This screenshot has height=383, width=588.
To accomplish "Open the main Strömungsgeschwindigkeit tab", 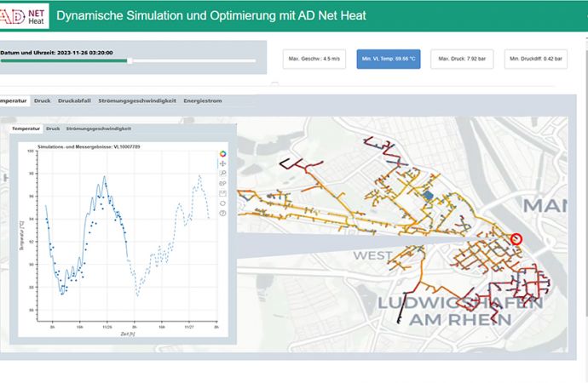I will pos(137,100).
